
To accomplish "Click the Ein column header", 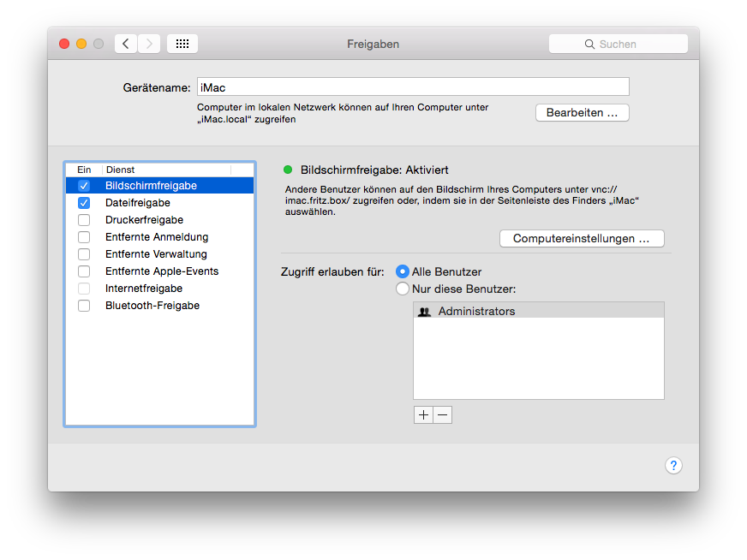I will pos(84,170).
